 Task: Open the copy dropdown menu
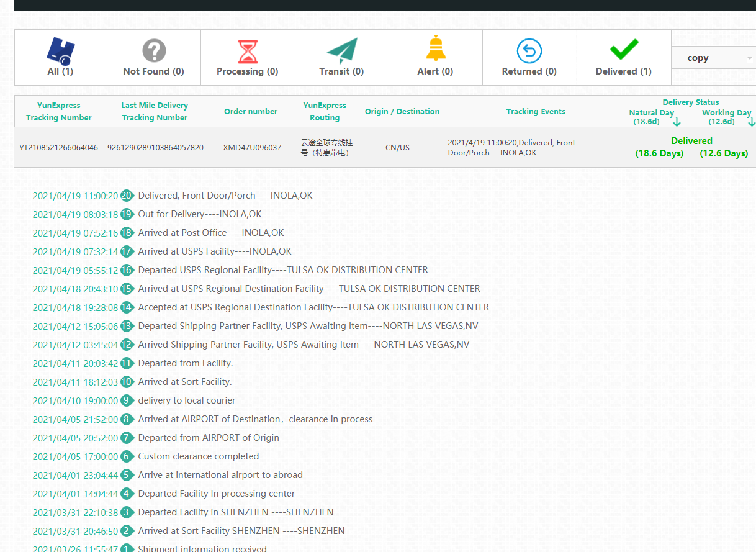point(714,58)
